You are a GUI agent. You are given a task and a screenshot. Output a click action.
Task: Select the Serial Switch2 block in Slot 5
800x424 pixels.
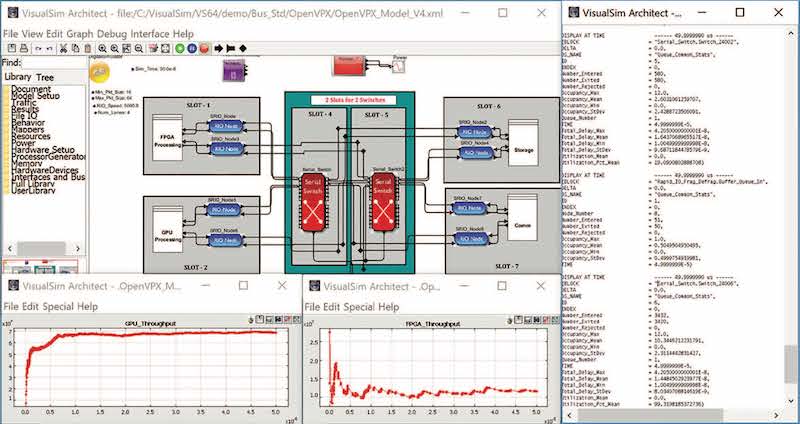click(x=383, y=201)
